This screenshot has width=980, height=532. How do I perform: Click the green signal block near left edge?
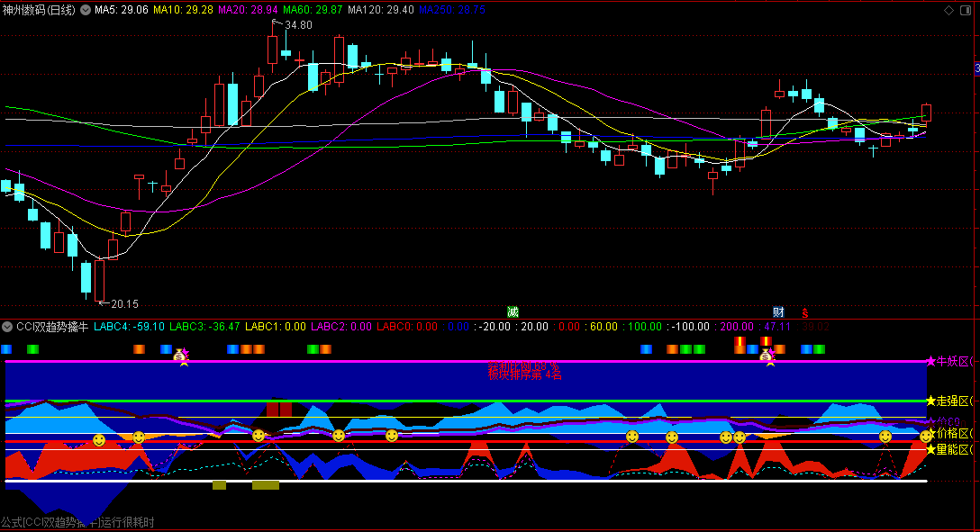pyautogui.click(x=33, y=349)
